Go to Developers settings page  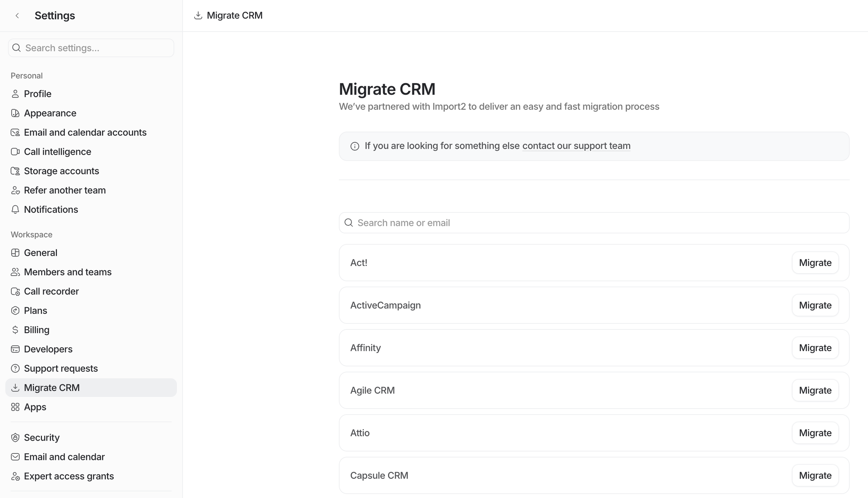coord(48,349)
